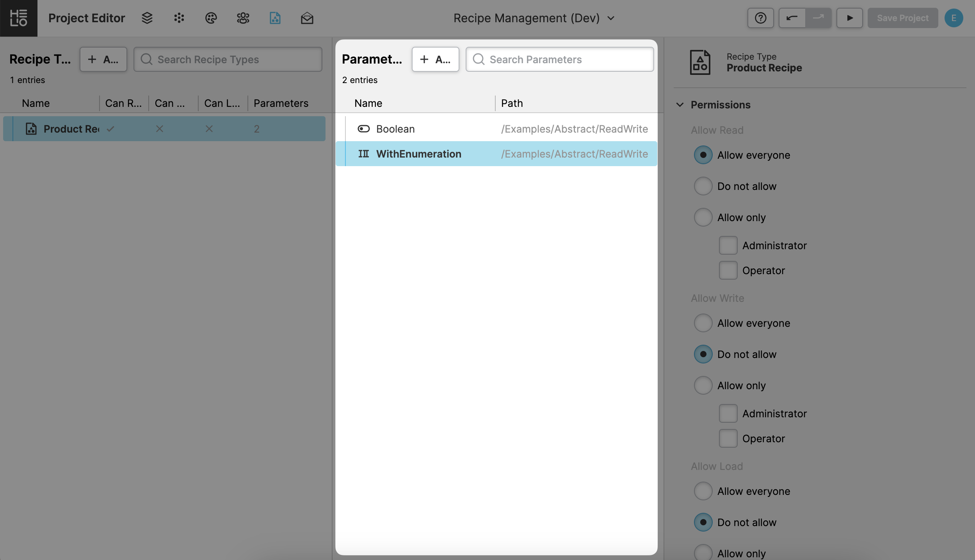The width and height of the screenshot is (975, 560).
Task: Open the dotted nodes cluster icon
Action: click(179, 18)
